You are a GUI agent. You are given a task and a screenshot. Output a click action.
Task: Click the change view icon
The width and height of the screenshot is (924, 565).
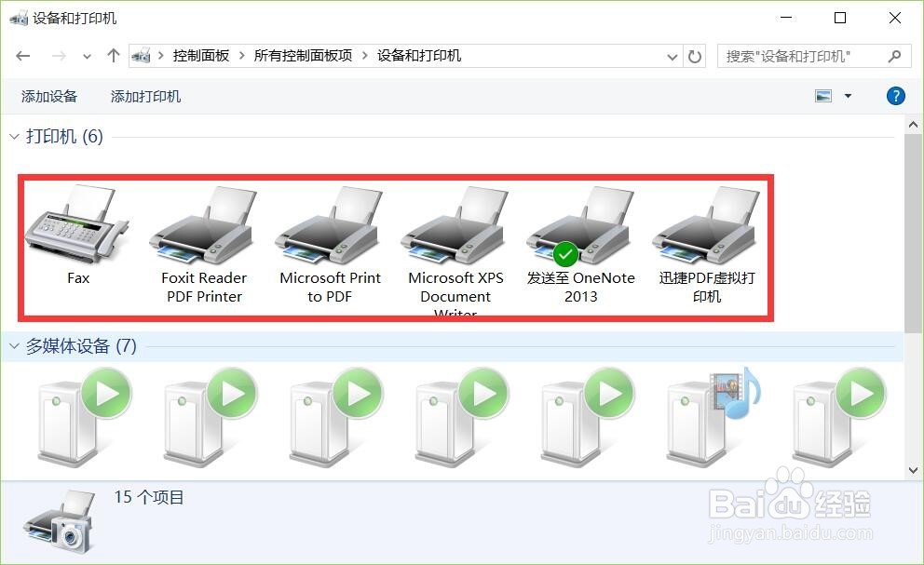[x=823, y=96]
